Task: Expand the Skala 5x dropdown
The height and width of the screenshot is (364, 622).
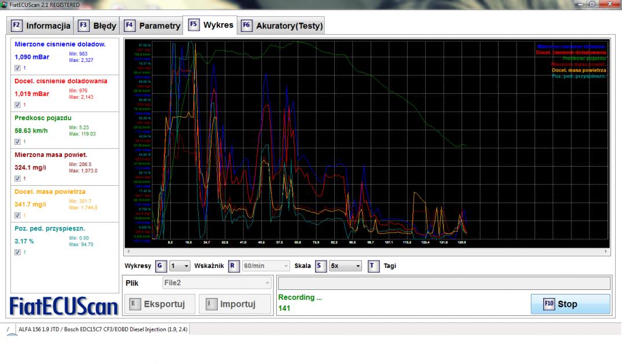Action: (x=345, y=266)
